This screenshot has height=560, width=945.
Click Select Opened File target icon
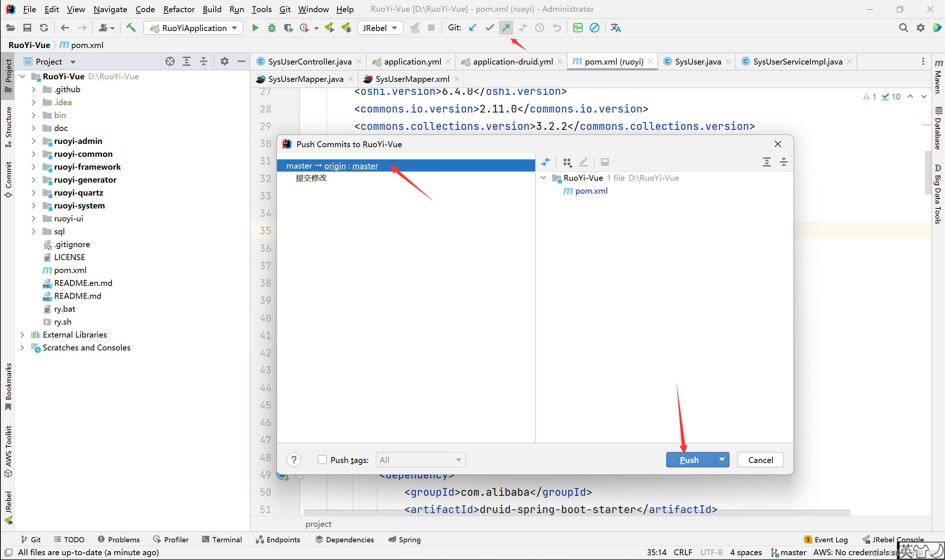click(170, 62)
